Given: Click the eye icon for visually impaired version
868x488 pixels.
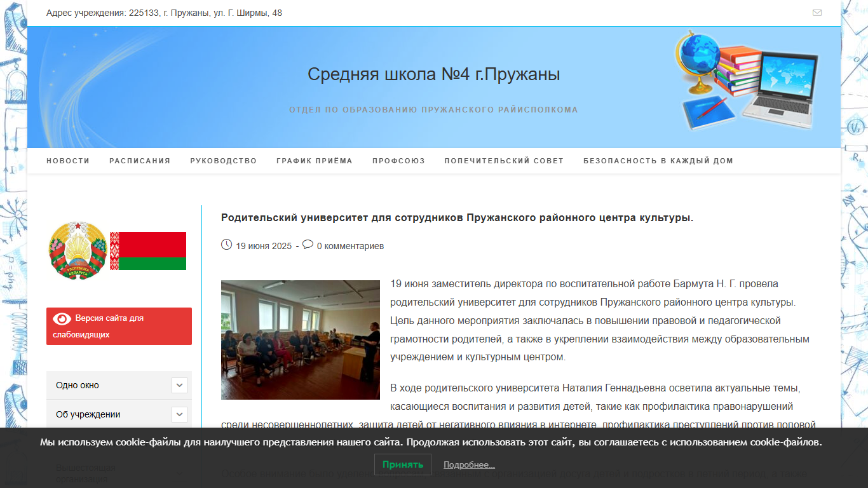Looking at the screenshot, I should pyautogui.click(x=62, y=318).
